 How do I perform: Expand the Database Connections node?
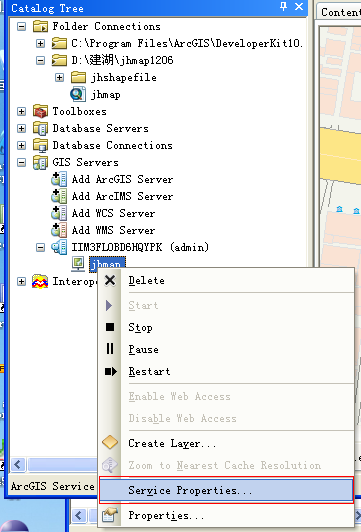coord(21,145)
